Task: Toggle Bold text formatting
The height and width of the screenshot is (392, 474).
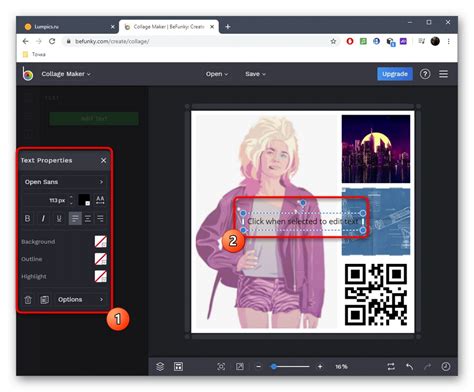Action: (27, 219)
